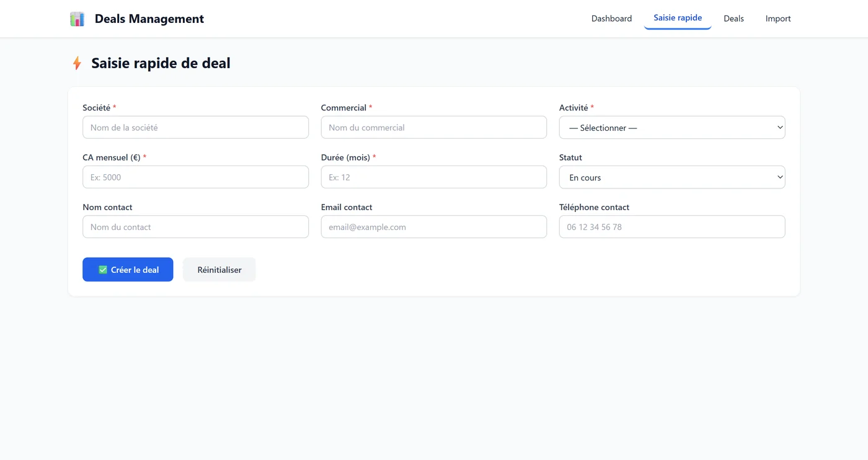Click the Réinitialiser button
The width and height of the screenshot is (868, 460).
click(219, 270)
